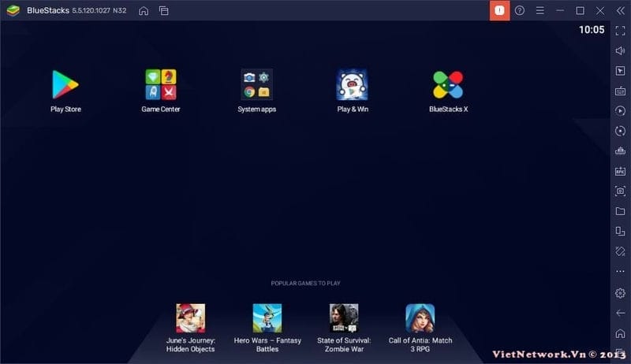Click the red notification alert icon
The width and height of the screenshot is (631, 364).
click(499, 11)
